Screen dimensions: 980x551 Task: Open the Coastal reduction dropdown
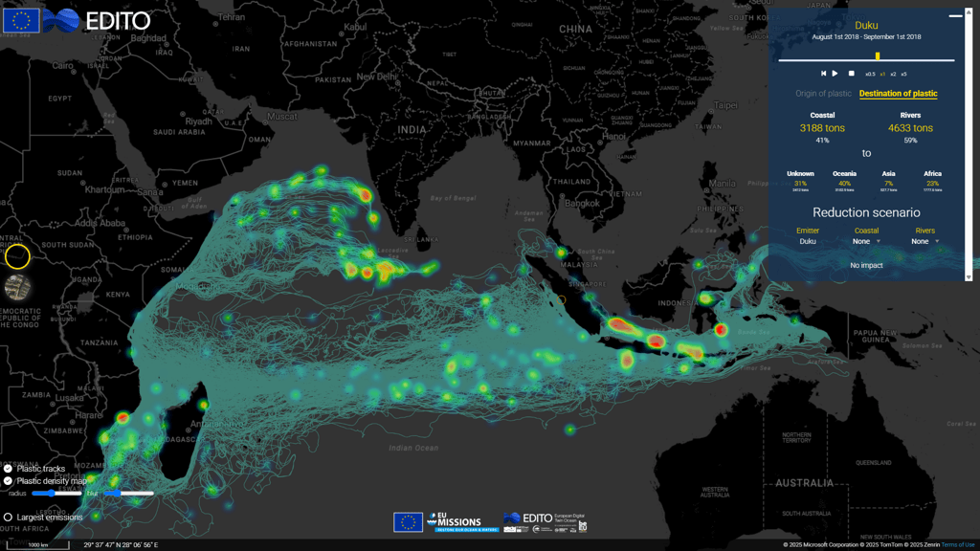pos(867,242)
